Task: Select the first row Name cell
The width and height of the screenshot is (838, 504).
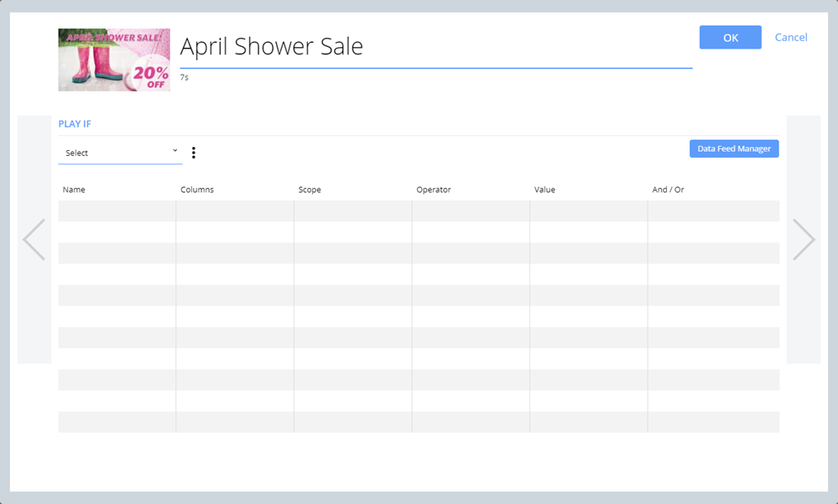Action: 117,210
